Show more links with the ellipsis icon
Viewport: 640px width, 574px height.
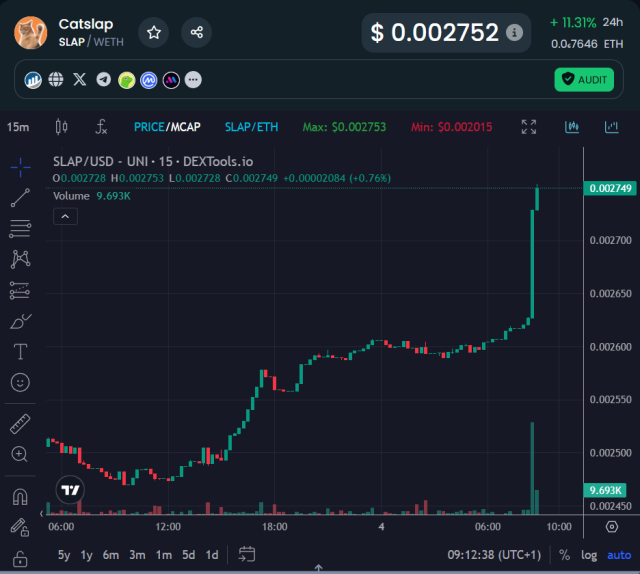tap(193, 80)
